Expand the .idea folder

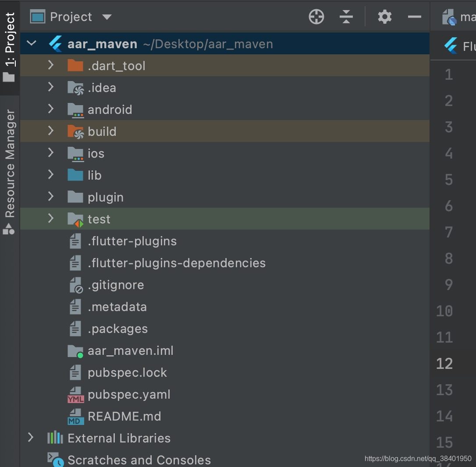click(x=51, y=87)
